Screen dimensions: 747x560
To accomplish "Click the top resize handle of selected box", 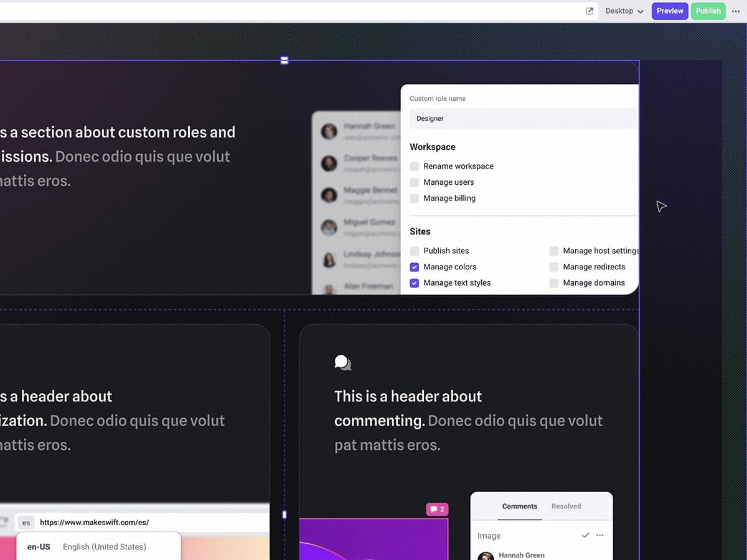I will pyautogui.click(x=284, y=60).
